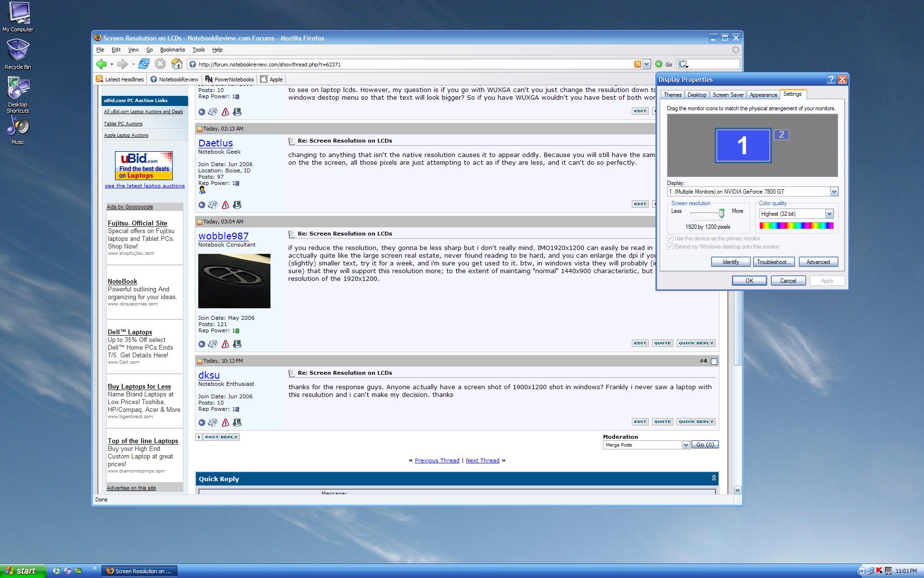Expand hidden system tray icons arrow
The image size is (924, 578).
[861, 571]
